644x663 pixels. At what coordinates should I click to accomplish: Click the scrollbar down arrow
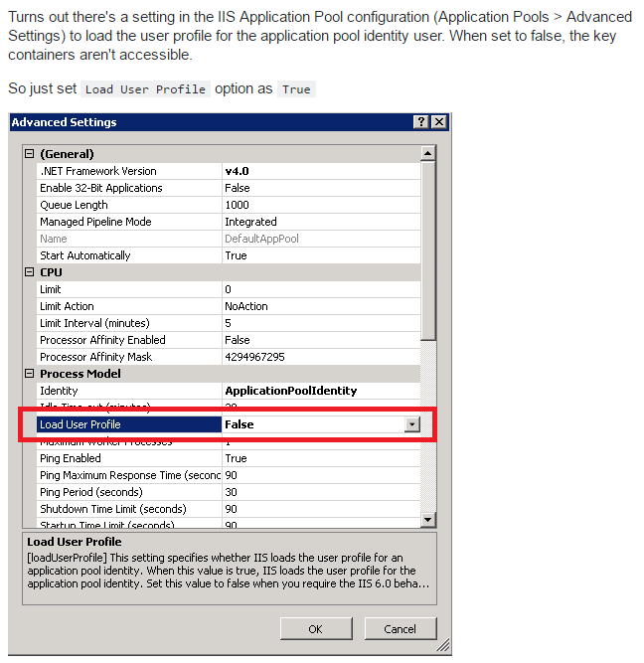point(427,519)
